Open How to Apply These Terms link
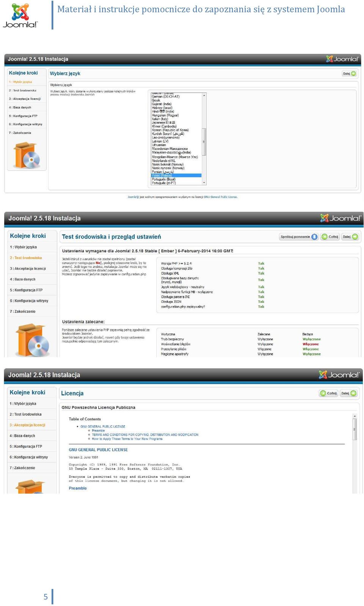 tap(127, 439)
